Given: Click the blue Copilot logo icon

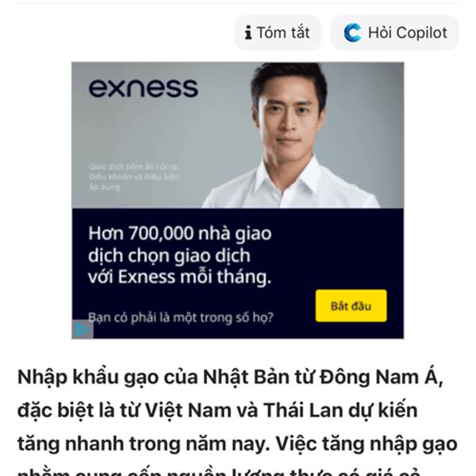Looking at the screenshot, I should (x=352, y=33).
